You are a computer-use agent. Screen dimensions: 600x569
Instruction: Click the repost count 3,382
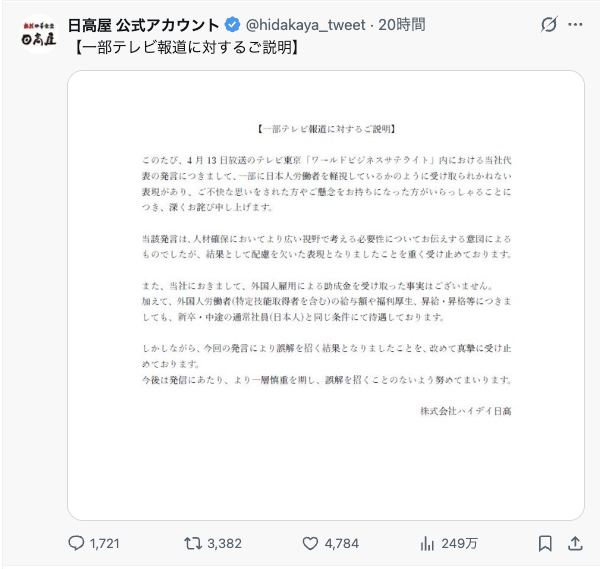[x=224, y=544]
